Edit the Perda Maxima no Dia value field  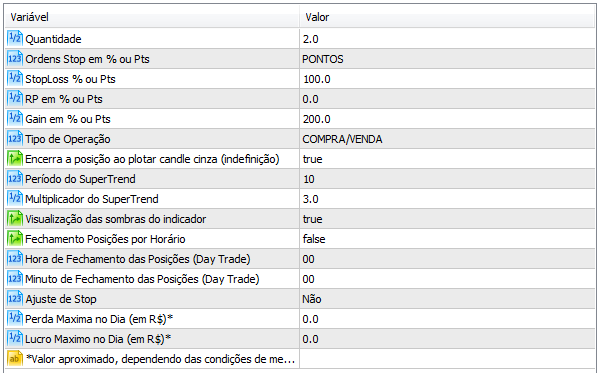pyautogui.click(x=447, y=319)
